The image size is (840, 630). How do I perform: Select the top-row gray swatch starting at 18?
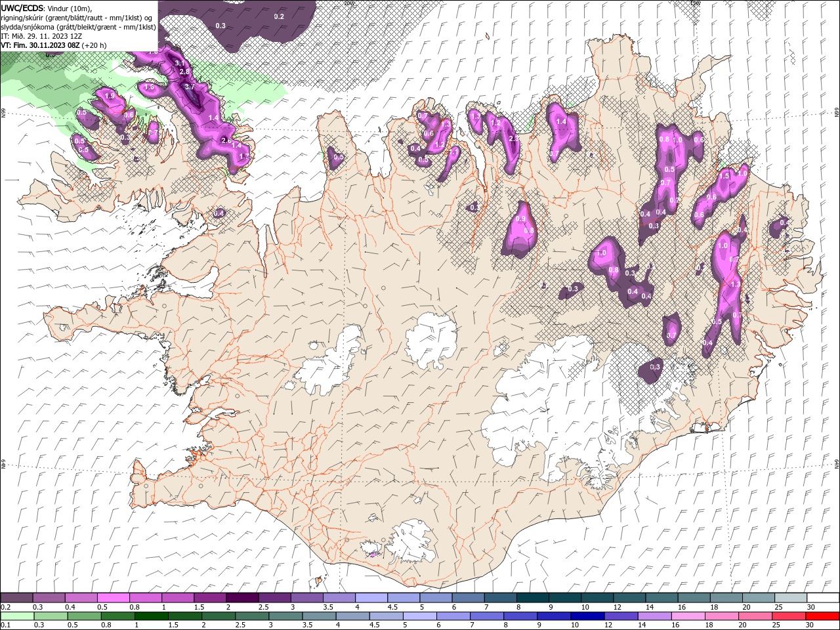point(726,598)
